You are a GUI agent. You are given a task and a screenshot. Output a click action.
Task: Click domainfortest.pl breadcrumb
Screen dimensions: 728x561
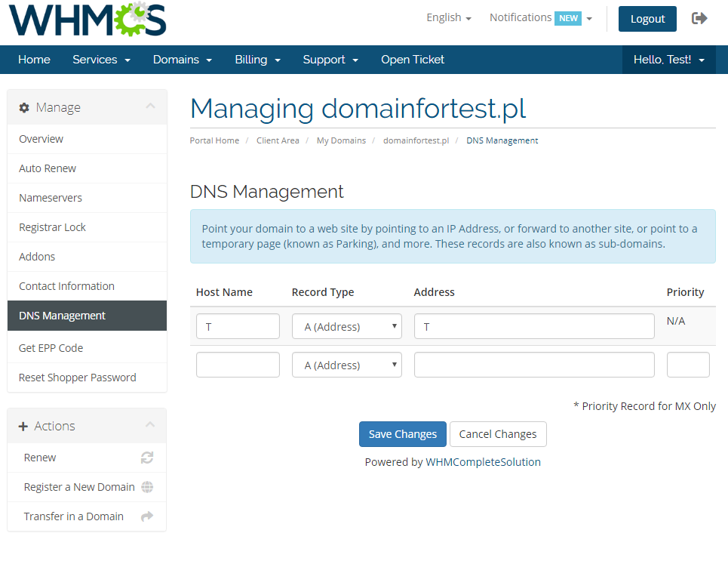(x=416, y=140)
